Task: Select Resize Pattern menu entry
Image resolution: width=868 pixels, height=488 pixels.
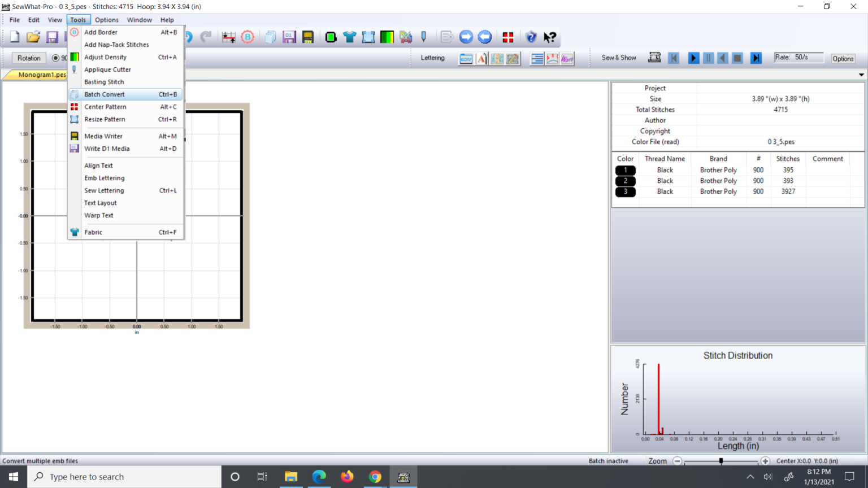Action: (x=105, y=119)
